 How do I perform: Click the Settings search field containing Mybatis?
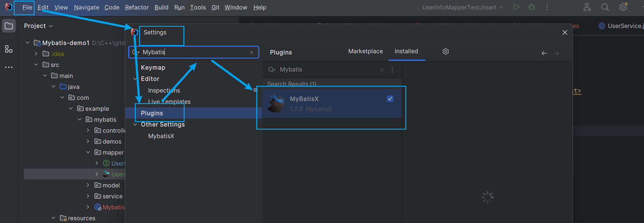[x=194, y=52]
